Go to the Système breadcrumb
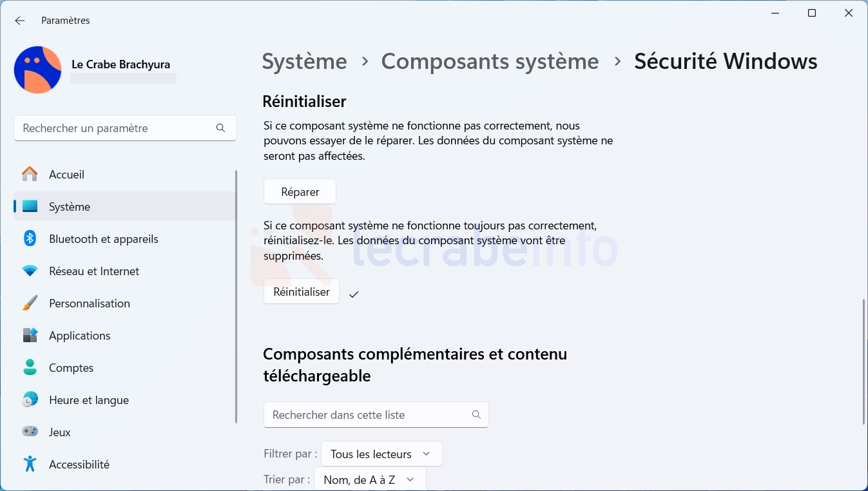868x491 pixels. (x=304, y=61)
